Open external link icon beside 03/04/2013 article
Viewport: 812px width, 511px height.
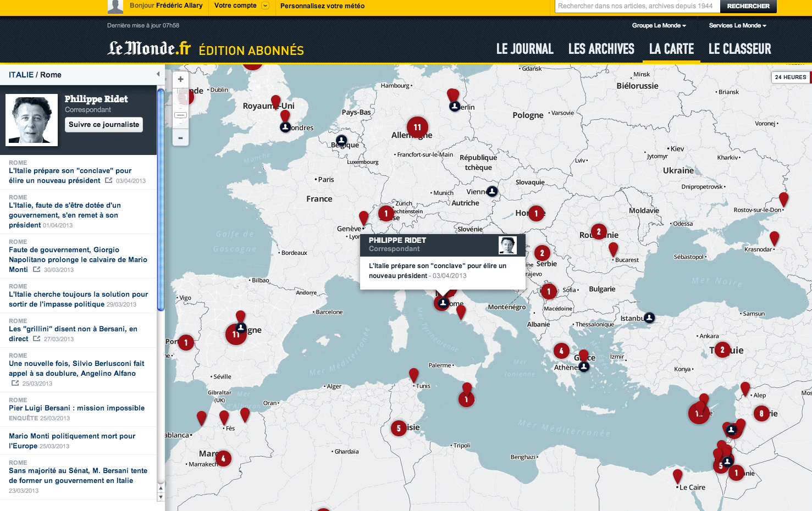[x=108, y=180]
